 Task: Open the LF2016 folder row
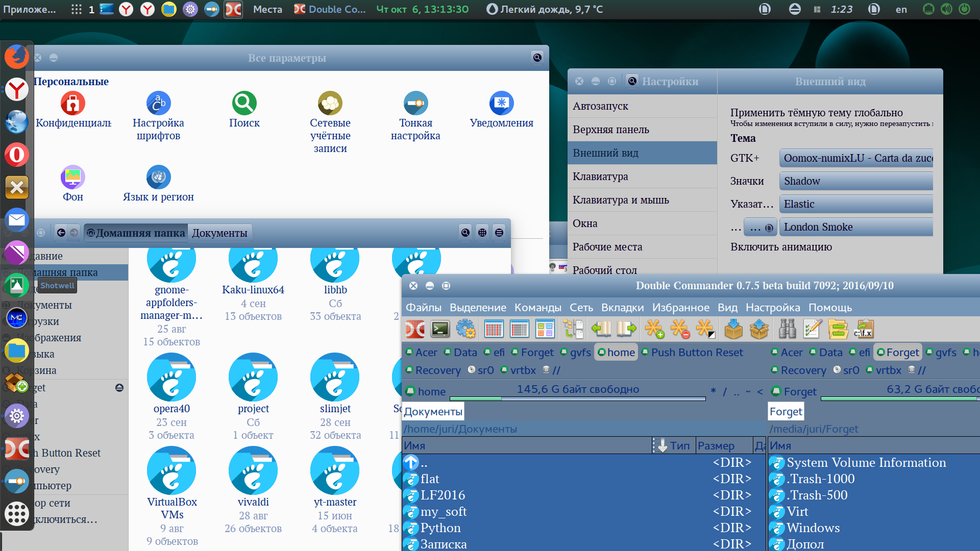click(443, 495)
